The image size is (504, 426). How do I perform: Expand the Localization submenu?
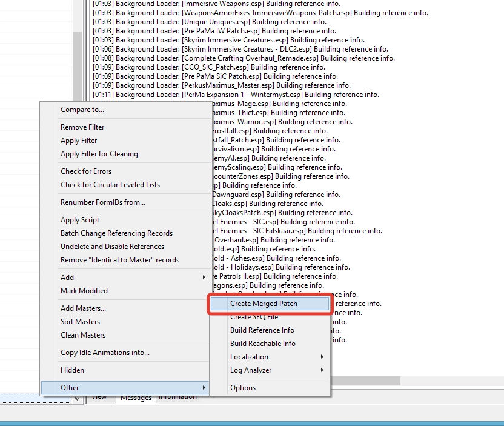pyautogui.click(x=249, y=357)
